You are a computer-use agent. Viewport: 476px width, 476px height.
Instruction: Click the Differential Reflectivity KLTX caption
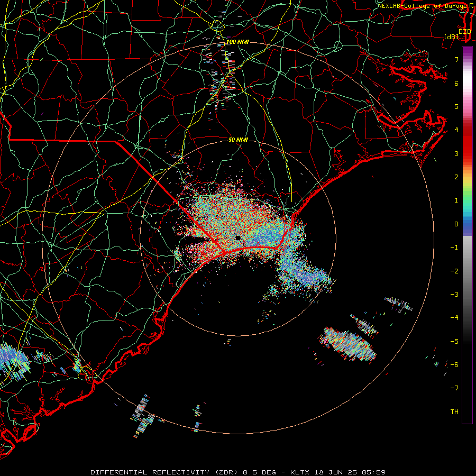pos(238,472)
